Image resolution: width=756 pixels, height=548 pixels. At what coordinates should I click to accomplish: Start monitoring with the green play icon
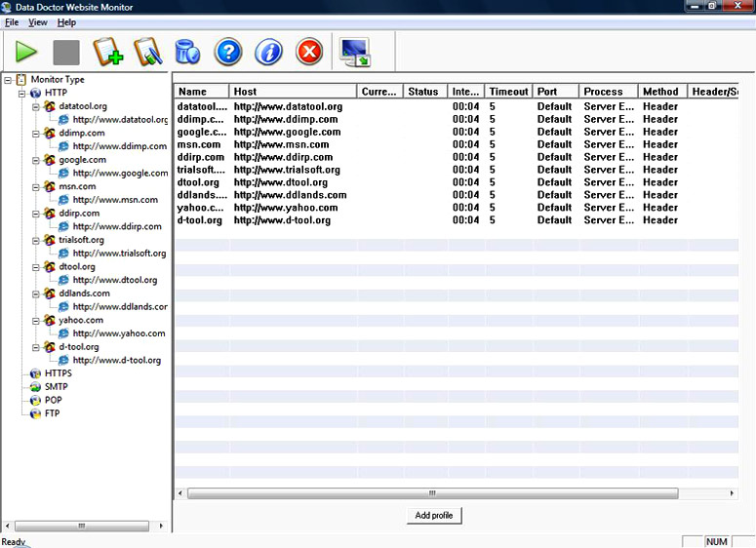tap(26, 52)
